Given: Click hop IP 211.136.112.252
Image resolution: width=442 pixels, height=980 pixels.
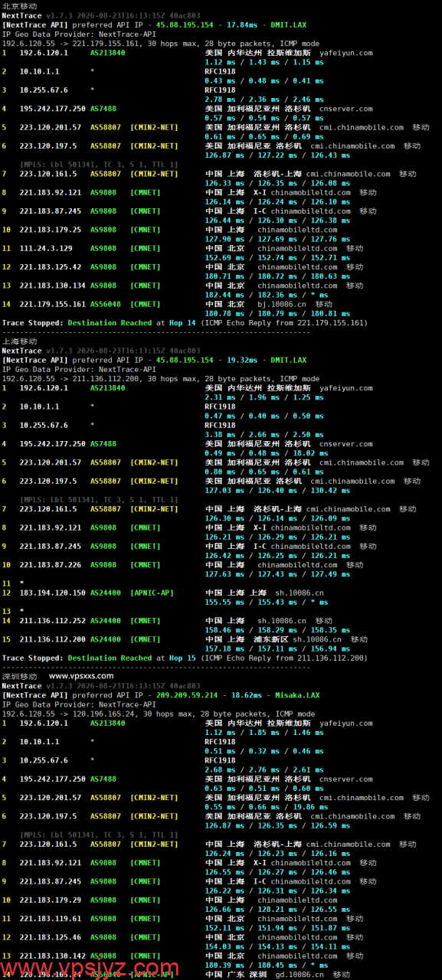Looking at the screenshot, I should (52, 621).
